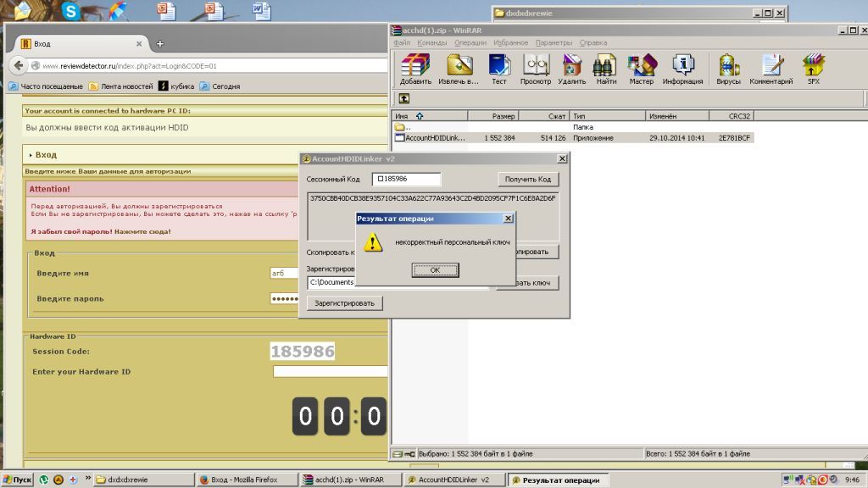Sort the file list by Имя column

pyautogui.click(x=403, y=116)
